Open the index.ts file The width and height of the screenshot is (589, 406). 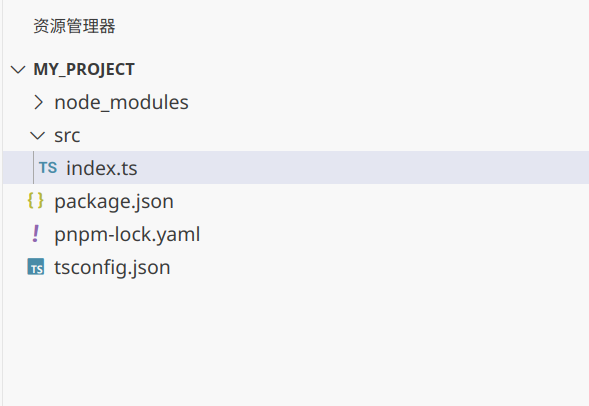102,168
